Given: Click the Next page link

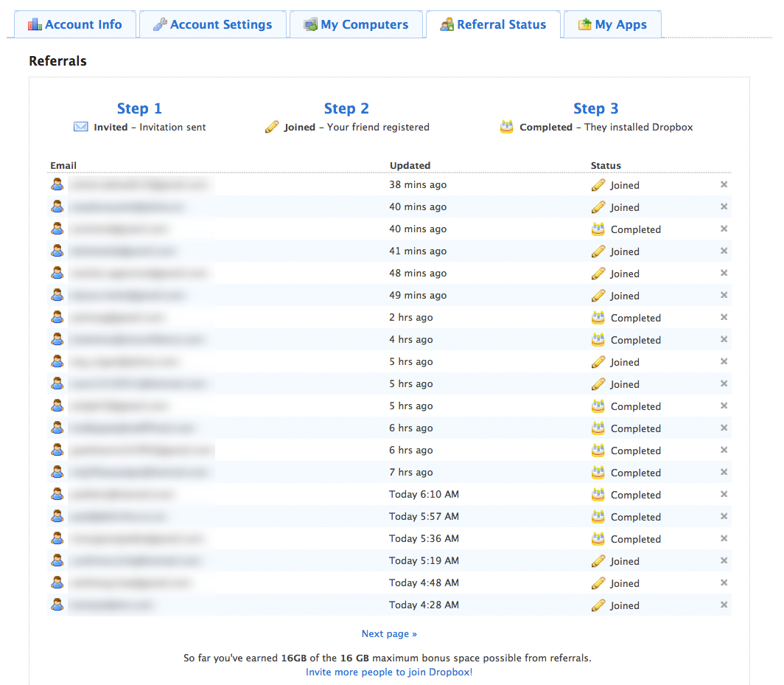Looking at the screenshot, I should pos(389,633).
